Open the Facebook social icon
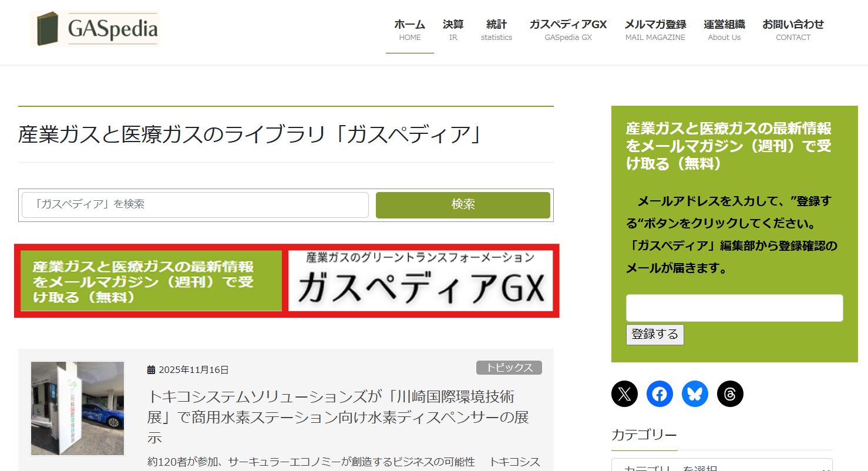868x471 pixels. click(660, 393)
